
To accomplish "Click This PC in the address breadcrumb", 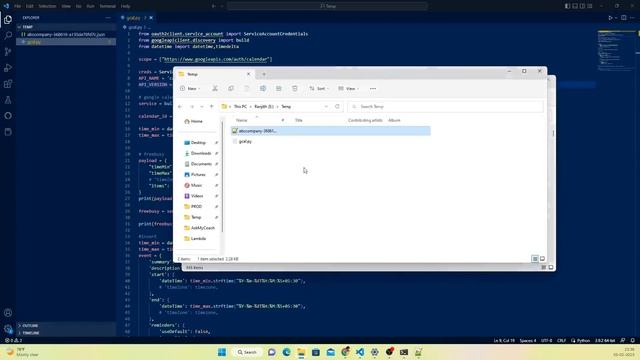I will [240, 107].
